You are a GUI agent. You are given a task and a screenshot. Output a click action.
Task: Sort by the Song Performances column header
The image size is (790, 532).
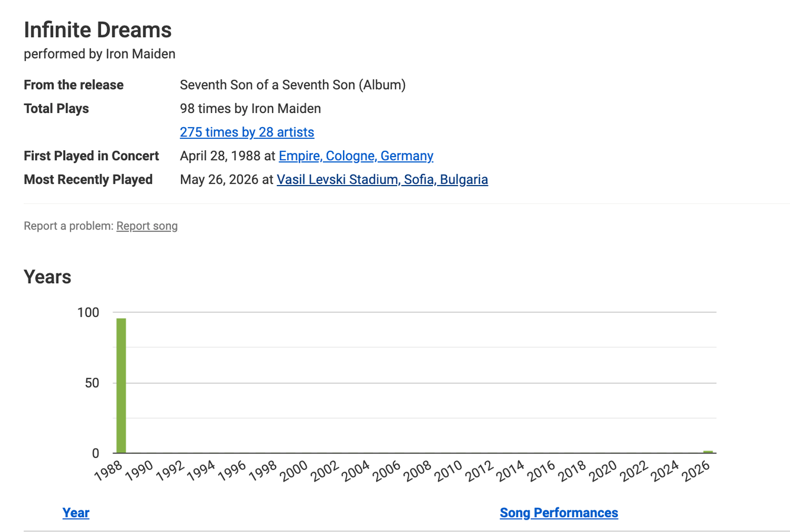click(x=559, y=512)
